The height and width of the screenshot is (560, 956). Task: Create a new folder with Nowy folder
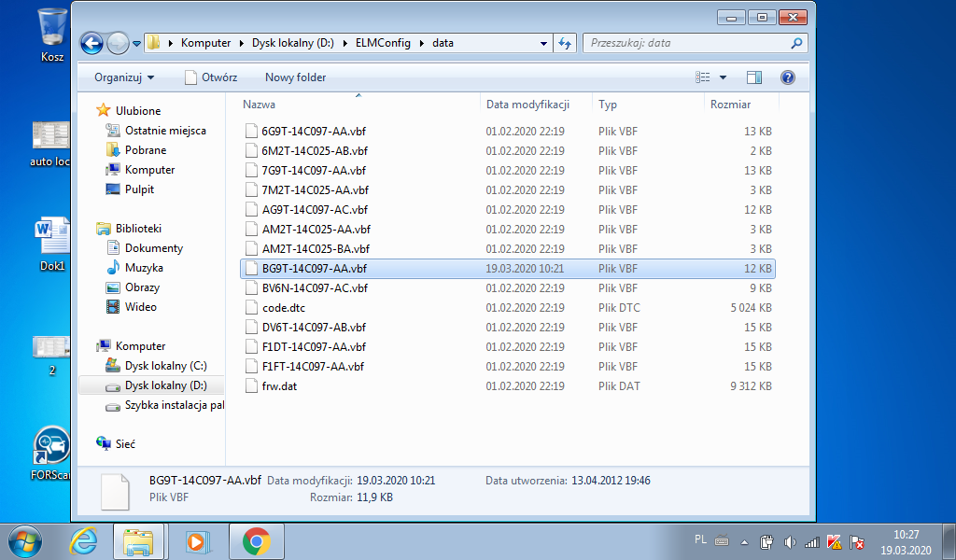(295, 77)
